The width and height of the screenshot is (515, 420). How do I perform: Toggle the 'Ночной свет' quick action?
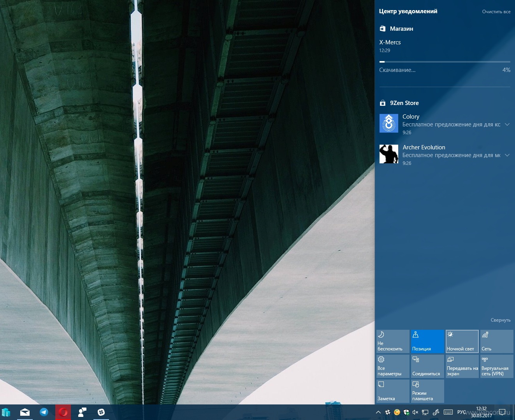[x=462, y=341]
